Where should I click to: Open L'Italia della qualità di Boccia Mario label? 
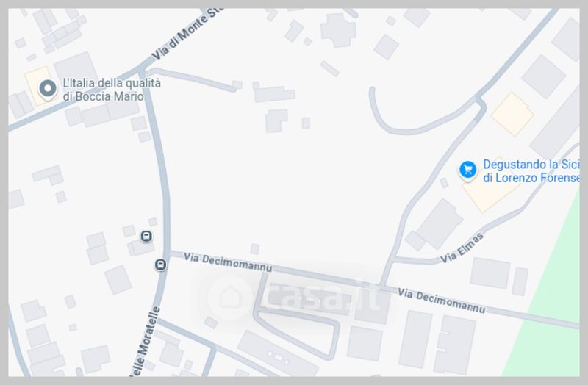(x=112, y=90)
